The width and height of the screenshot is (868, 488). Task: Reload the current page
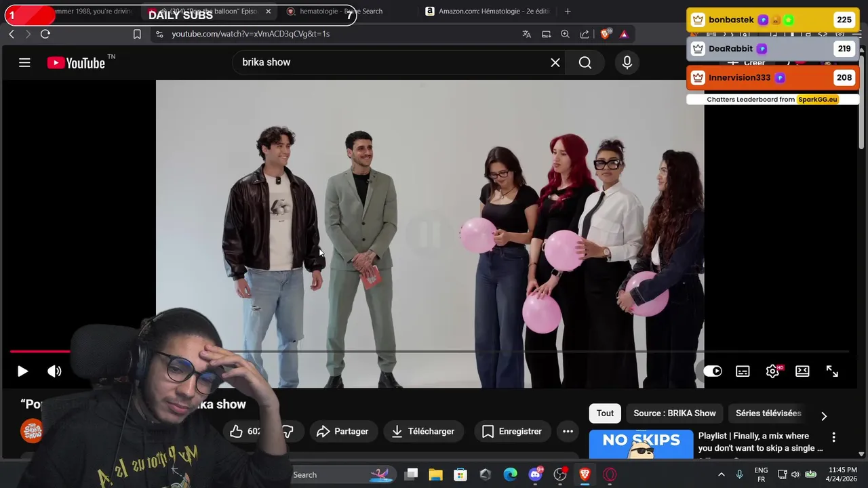[45, 34]
